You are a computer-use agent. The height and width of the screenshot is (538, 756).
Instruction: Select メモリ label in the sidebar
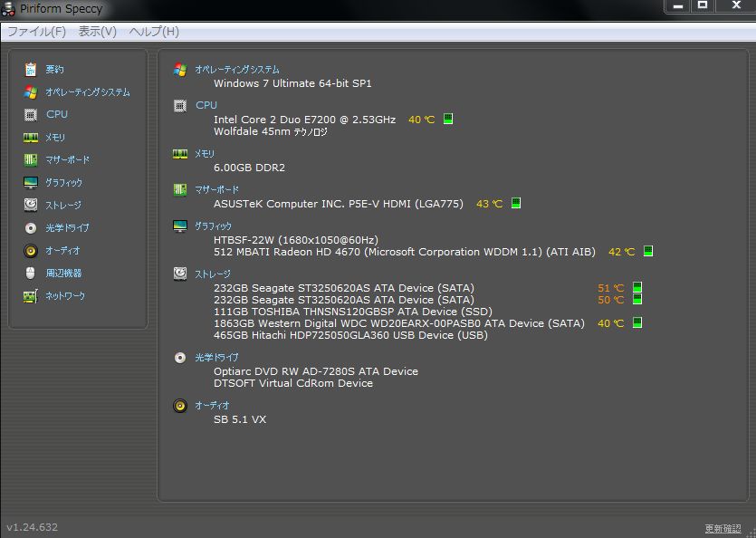pos(55,138)
